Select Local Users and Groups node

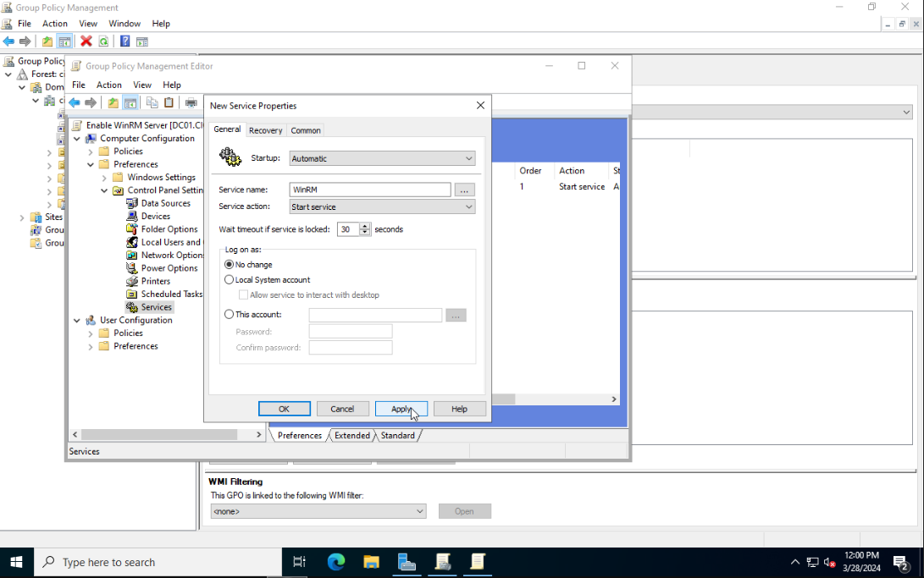171,242
